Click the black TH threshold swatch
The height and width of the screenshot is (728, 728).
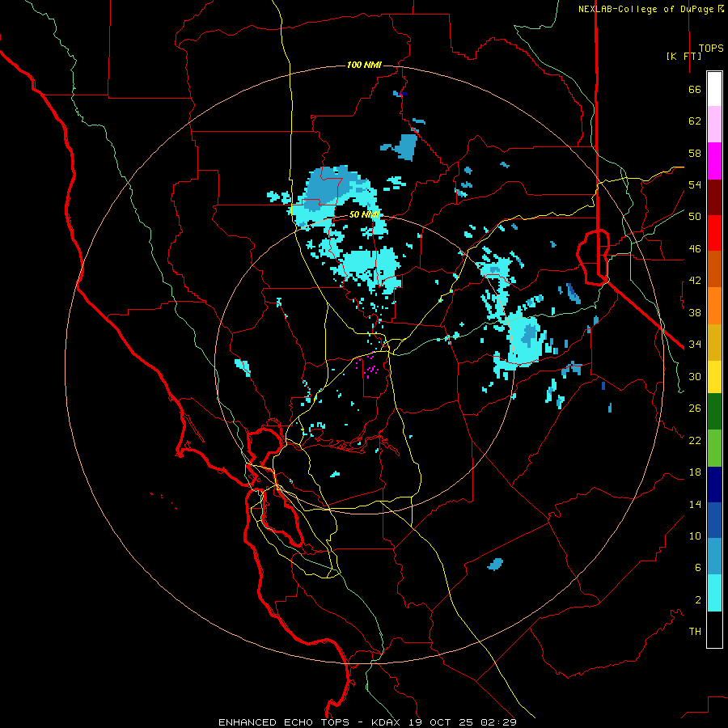point(714,629)
